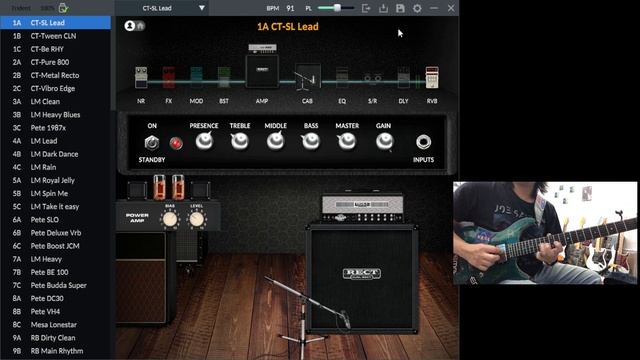Viewport: 640px width, 360px height.
Task: Adjust the MASTER knob
Action: [347, 141]
